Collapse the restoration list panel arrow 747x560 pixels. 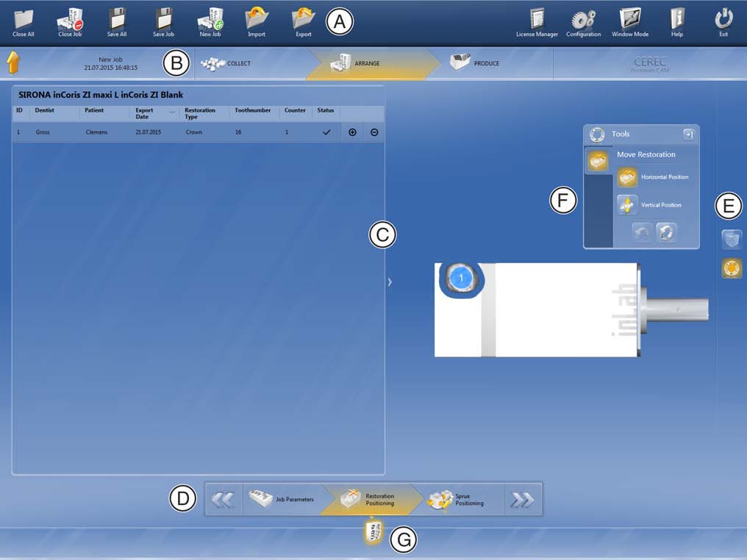(x=390, y=282)
